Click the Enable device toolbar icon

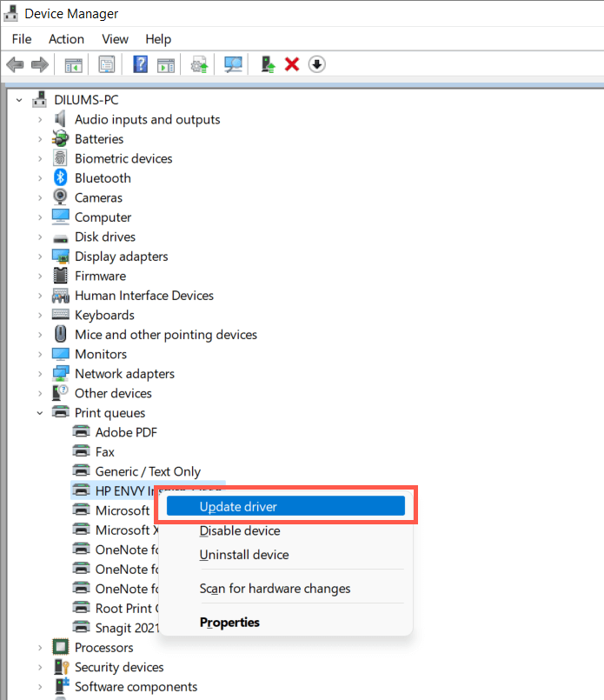point(268,64)
